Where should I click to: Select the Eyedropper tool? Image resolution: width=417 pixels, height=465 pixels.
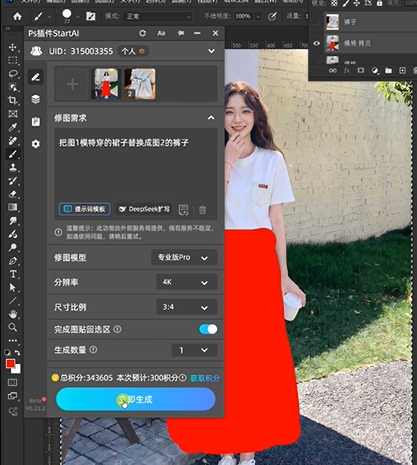pyautogui.click(x=13, y=127)
